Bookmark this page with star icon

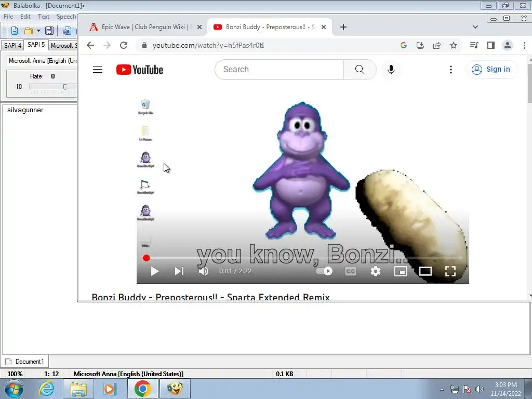(x=453, y=46)
